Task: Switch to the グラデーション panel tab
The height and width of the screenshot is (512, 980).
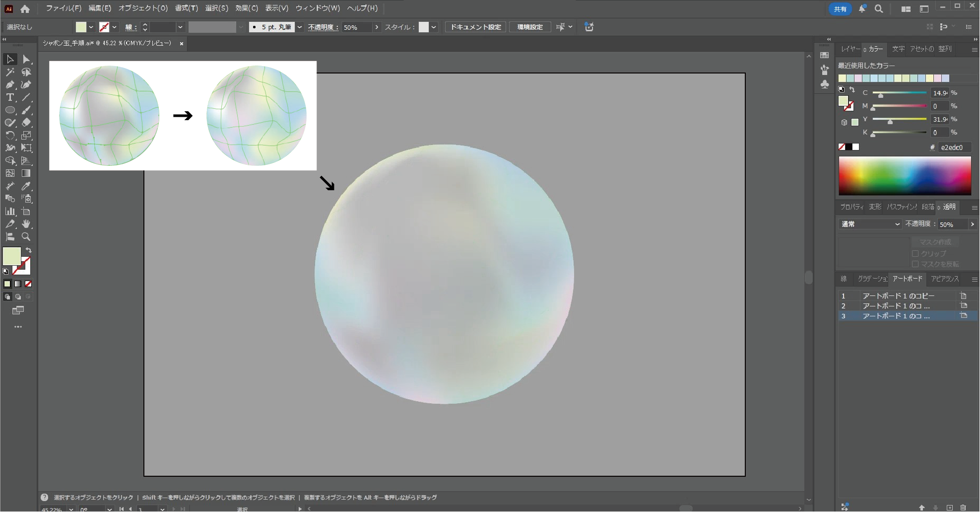Action: point(872,279)
